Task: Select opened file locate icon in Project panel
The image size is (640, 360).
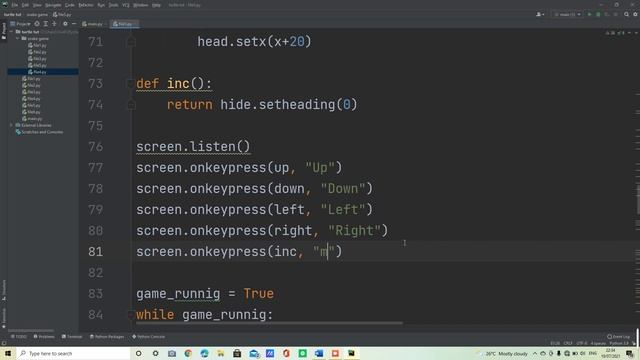Action: point(37,24)
